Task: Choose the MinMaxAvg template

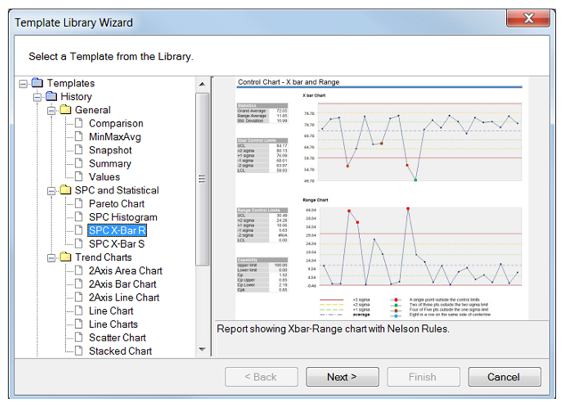Action: pyautogui.click(x=115, y=137)
